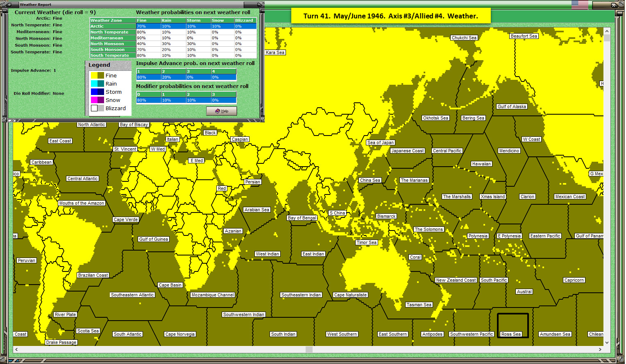The image size is (626, 364).
Task: Click the Xmas Island label
Action: point(493,197)
